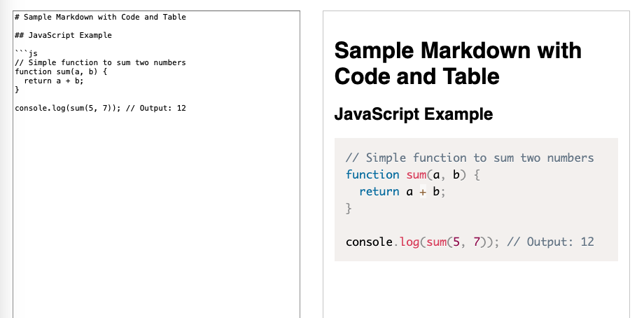
Task: Click the "// Output: 12" comment in preview
Action: pos(550,242)
